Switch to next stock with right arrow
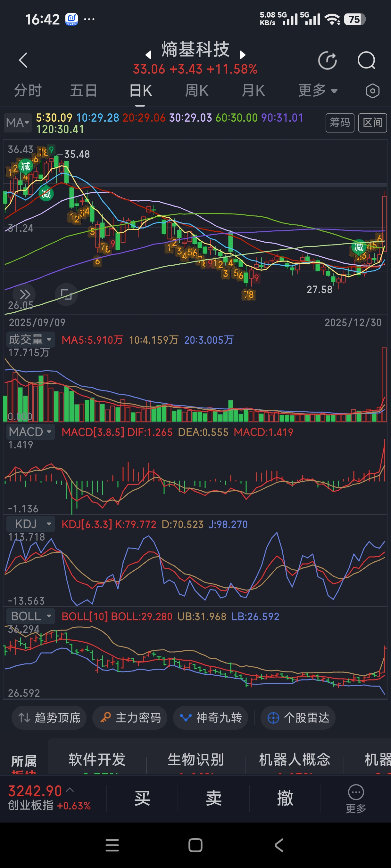 [242, 55]
